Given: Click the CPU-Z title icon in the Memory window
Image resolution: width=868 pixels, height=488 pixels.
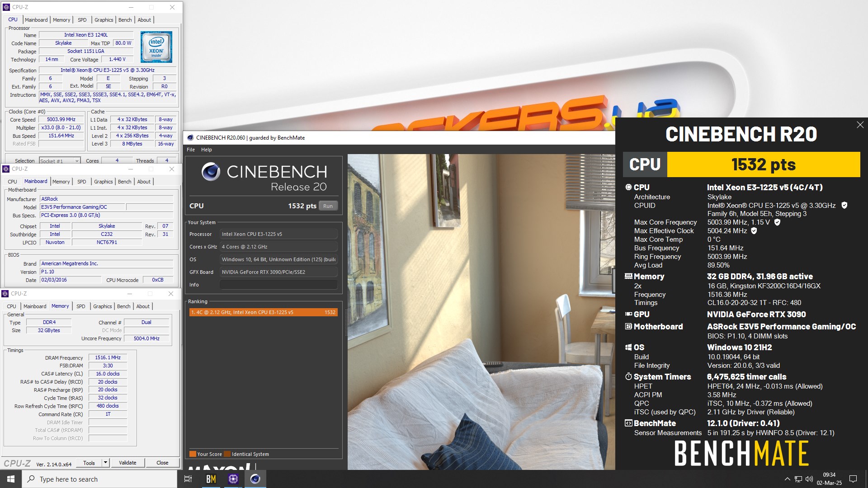Looking at the screenshot, I should coord(5,294).
